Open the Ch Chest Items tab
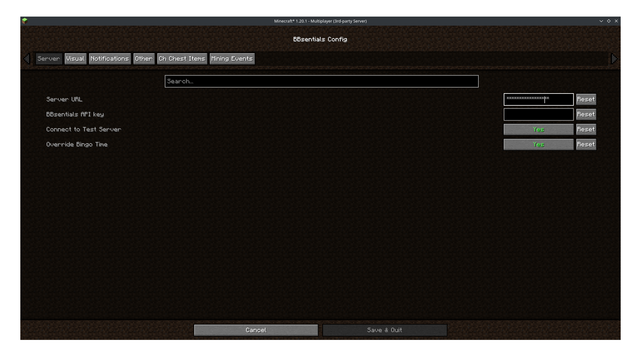The image size is (641, 364). pos(181,58)
